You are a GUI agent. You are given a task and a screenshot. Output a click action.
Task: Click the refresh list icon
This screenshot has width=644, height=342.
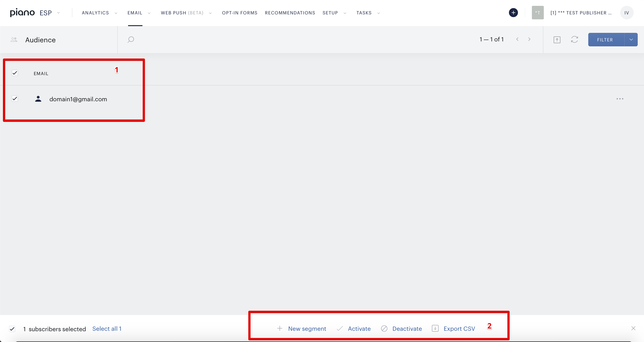coord(575,40)
